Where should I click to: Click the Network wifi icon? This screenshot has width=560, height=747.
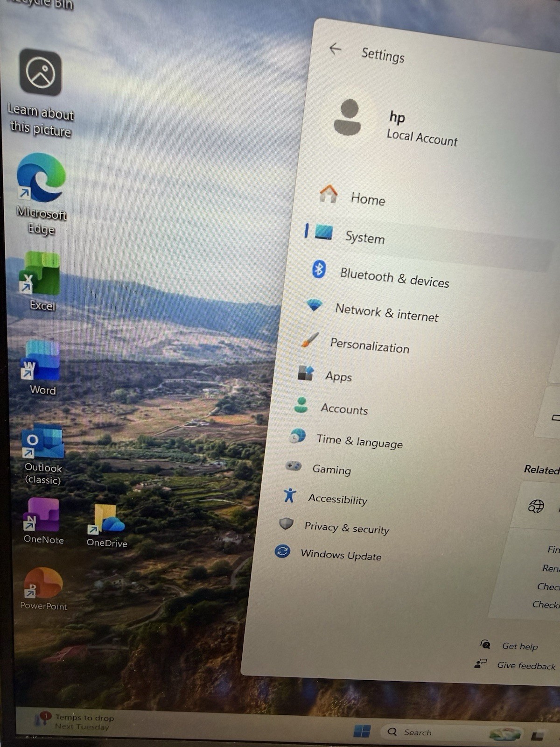point(315,305)
